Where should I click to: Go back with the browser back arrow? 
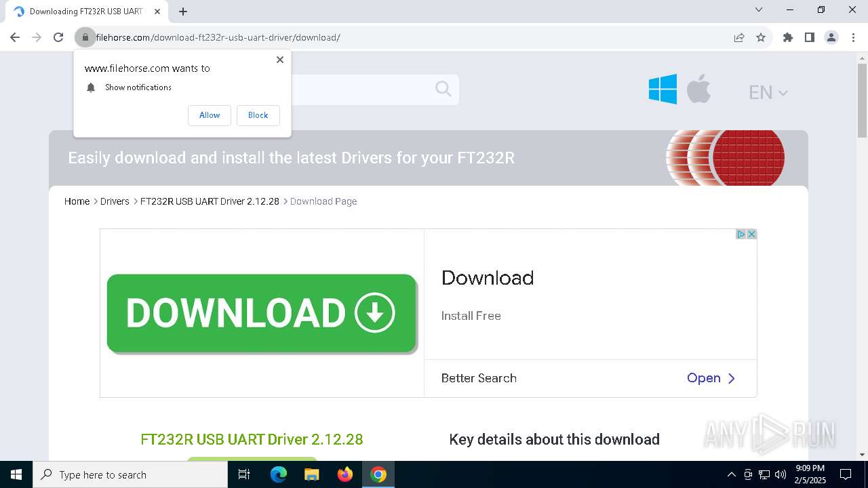click(15, 37)
